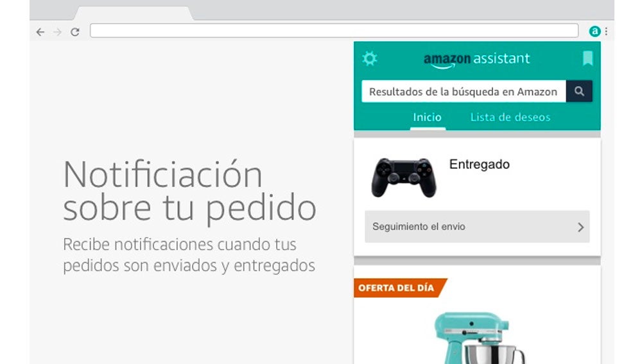Open Amazon Assistant settings gear
Image resolution: width=642 pixels, height=364 pixels.
[370, 58]
